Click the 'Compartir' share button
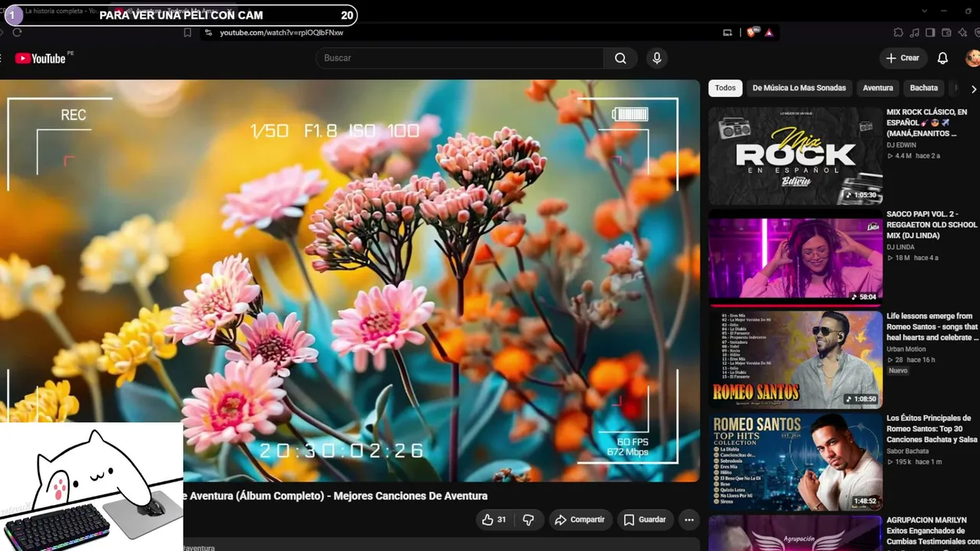This screenshot has height=551, width=980. click(580, 520)
